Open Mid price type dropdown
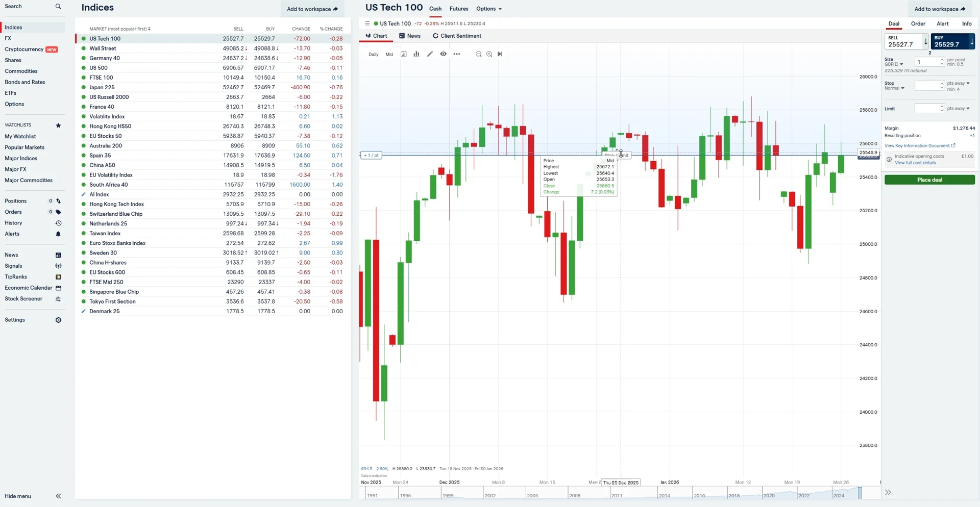Viewport: 980px width, 507px height. [x=389, y=55]
